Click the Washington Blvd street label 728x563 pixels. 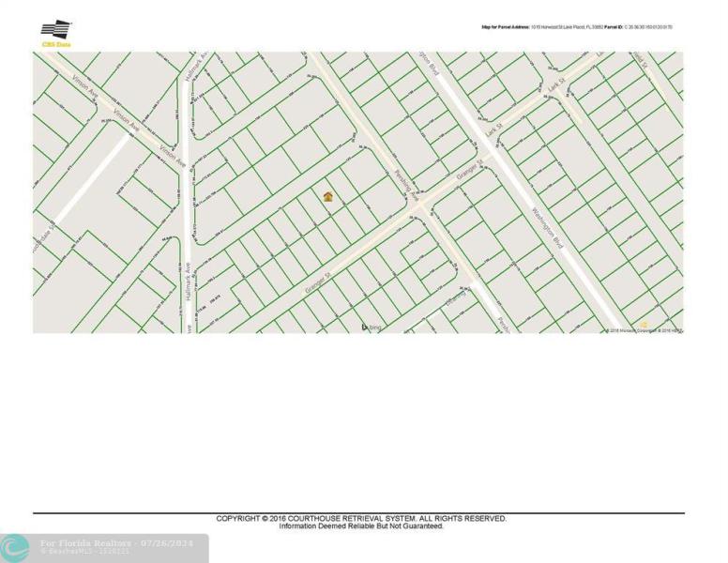pyautogui.click(x=545, y=225)
